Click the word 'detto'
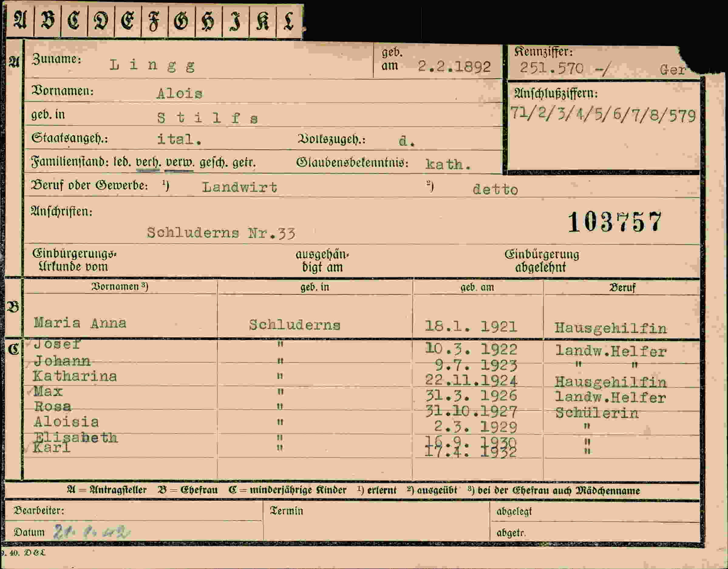This screenshot has width=728, height=569. (x=495, y=189)
